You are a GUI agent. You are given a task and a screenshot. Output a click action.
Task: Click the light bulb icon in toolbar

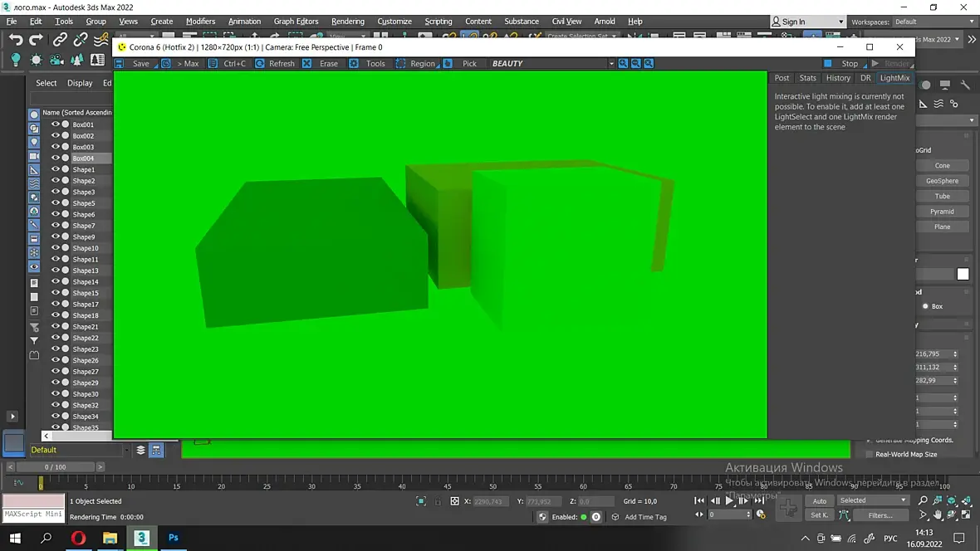point(15,60)
